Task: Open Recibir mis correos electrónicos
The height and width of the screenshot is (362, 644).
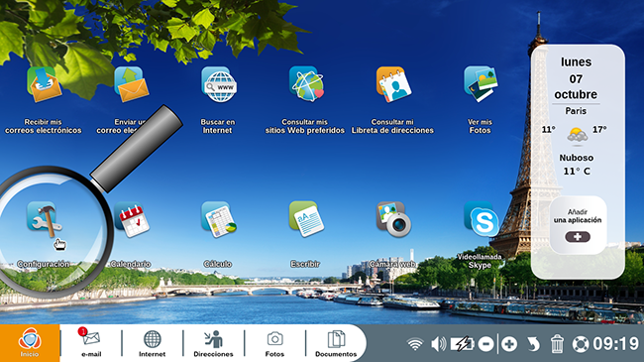Action: coord(45,84)
